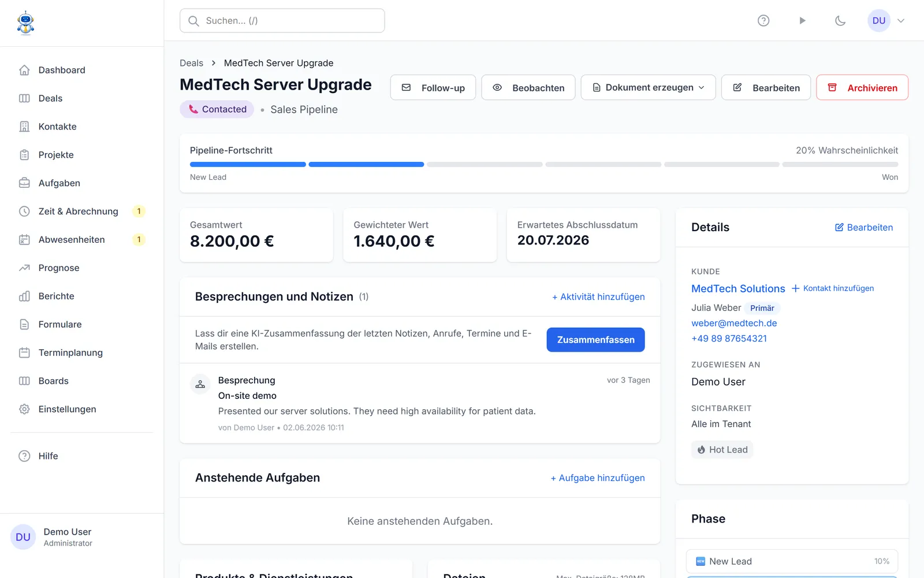Click the Terminplanung calendar icon

[x=24, y=353]
